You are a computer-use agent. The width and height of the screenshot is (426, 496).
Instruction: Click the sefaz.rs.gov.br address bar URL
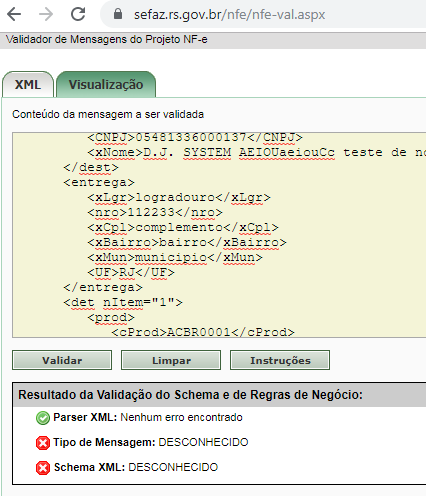229,14
